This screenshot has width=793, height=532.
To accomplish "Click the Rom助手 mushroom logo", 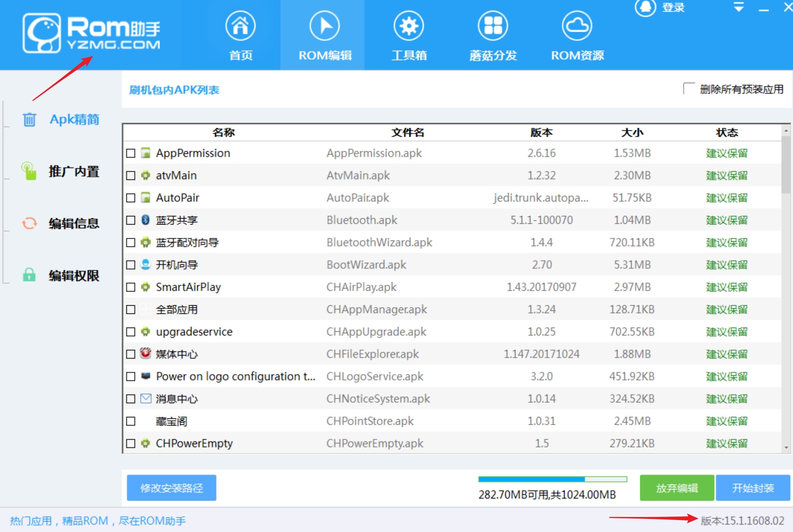I will [x=41, y=33].
